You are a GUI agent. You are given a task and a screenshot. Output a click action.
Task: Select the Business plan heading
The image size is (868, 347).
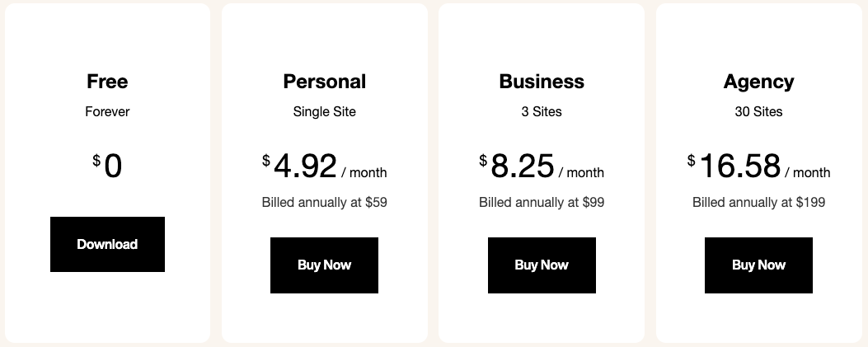click(542, 82)
